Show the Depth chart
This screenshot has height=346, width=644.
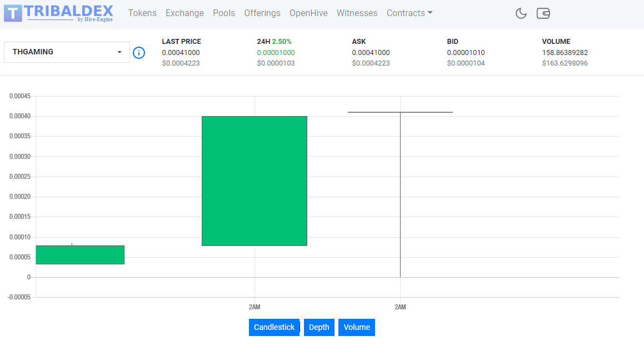(x=319, y=327)
